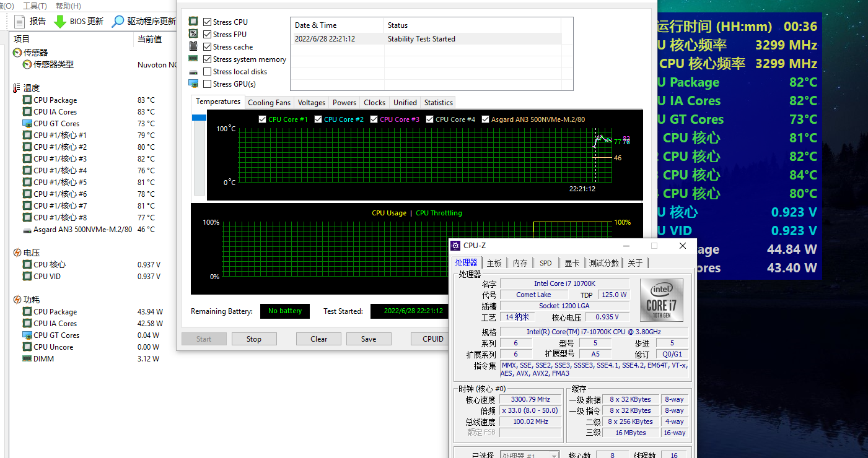
Task: Enable the Stress GPU(s) checkbox
Action: point(208,84)
